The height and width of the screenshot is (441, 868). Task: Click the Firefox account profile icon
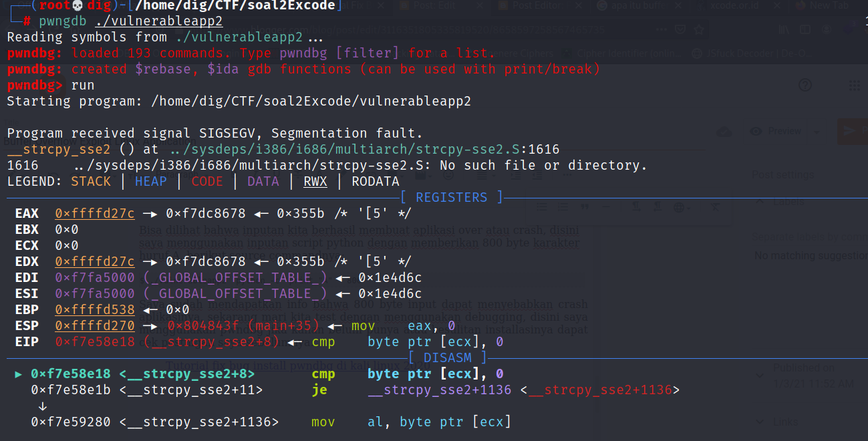[826, 29]
